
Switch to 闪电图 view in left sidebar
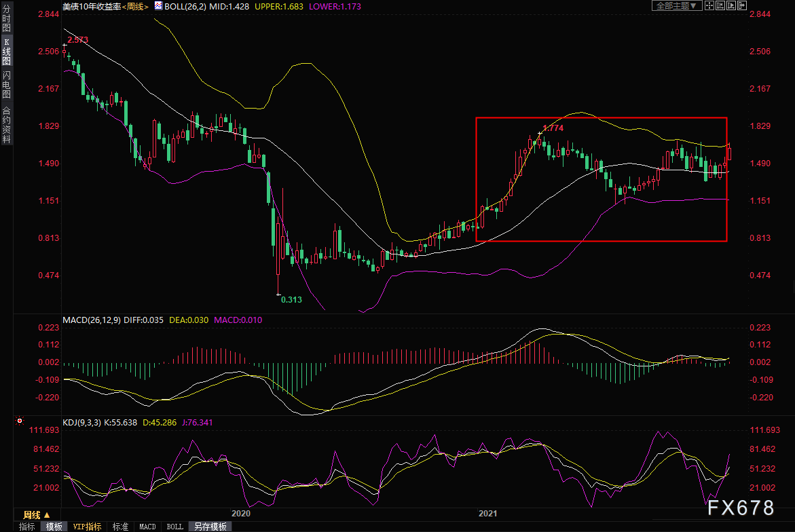coord(6,84)
